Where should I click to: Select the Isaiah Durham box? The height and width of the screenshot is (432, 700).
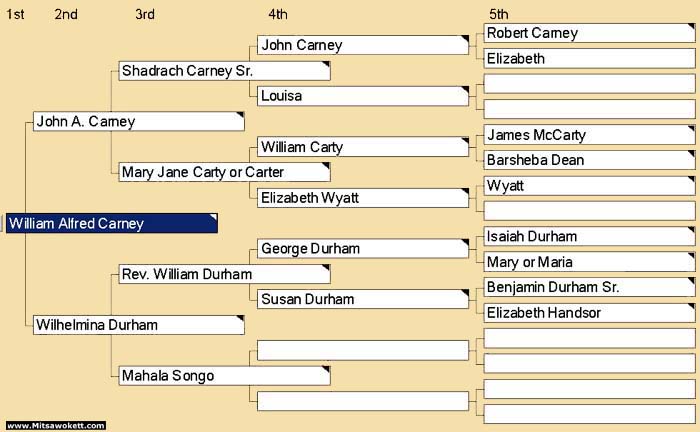pyautogui.click(x=589, y=237)
